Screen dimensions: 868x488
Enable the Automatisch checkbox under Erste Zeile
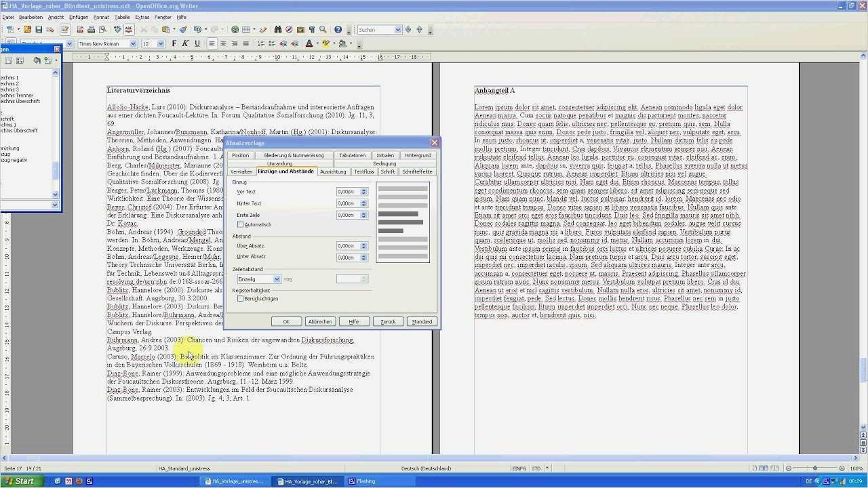tap(240, 224)
